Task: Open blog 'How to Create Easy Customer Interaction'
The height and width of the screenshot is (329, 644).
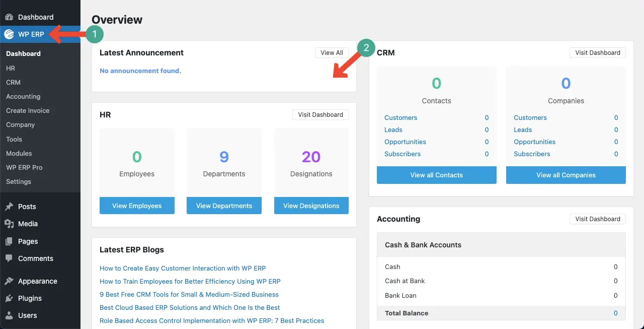Action: point(183,268)
